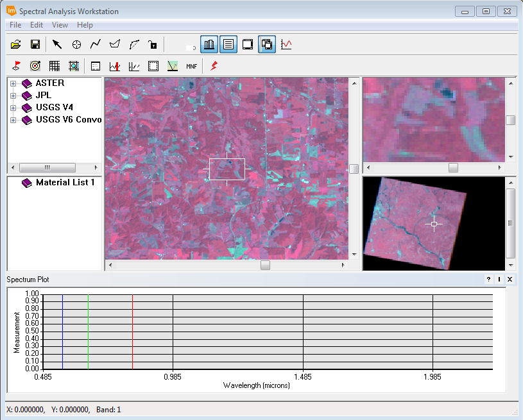Click overview image scroll down arrow
This screenshot has height=420, width=523.
tap(511, 265)
